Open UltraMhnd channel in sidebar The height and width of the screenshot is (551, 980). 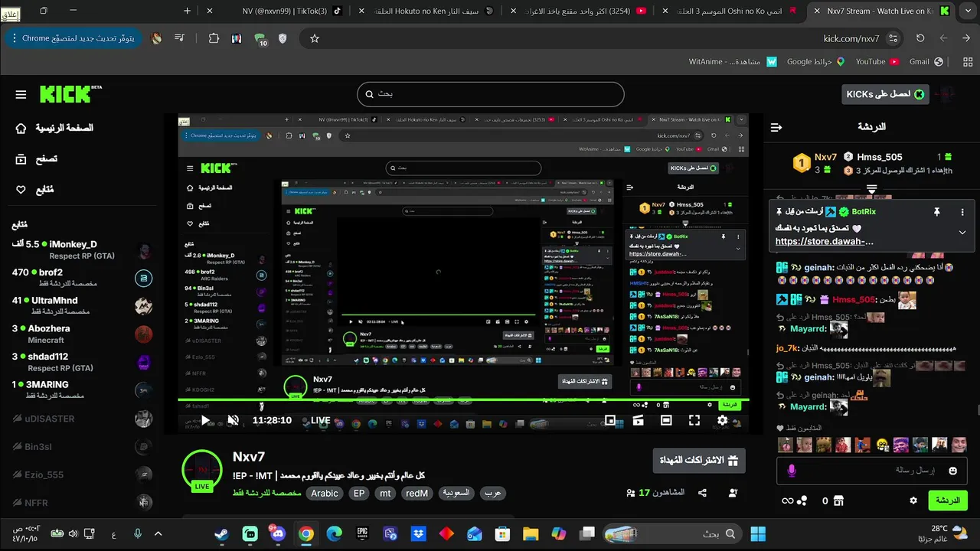[82, 305]
